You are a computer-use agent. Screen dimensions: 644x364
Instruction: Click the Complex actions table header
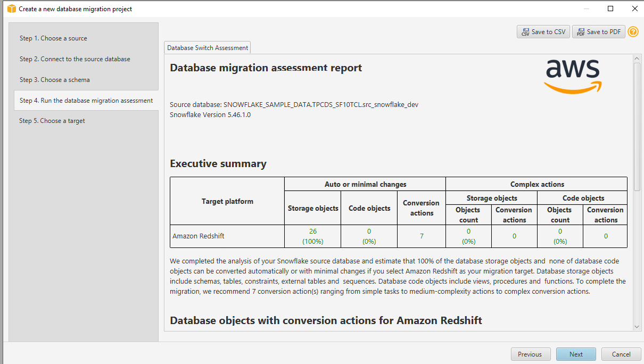pyautogui.click(x=537, y=185)
